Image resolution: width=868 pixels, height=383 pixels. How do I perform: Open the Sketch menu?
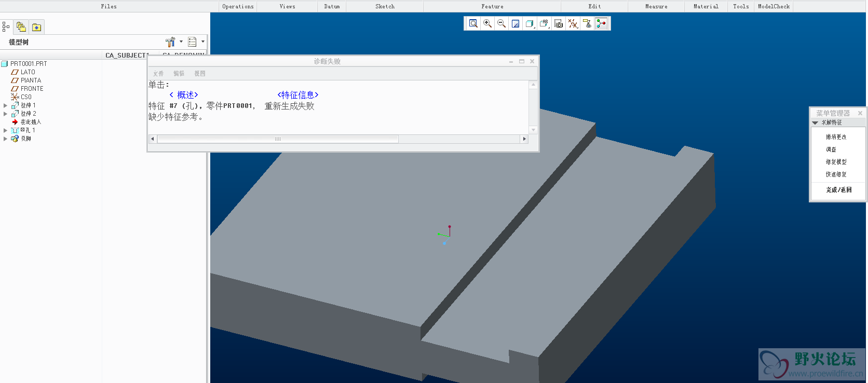point(385,6)
